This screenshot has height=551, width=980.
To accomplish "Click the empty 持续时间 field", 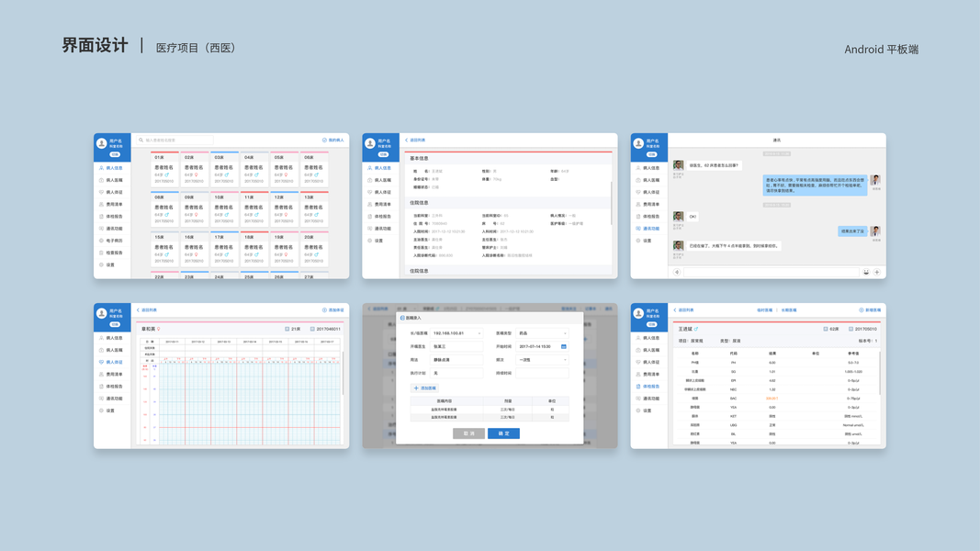I will [542, 373].
